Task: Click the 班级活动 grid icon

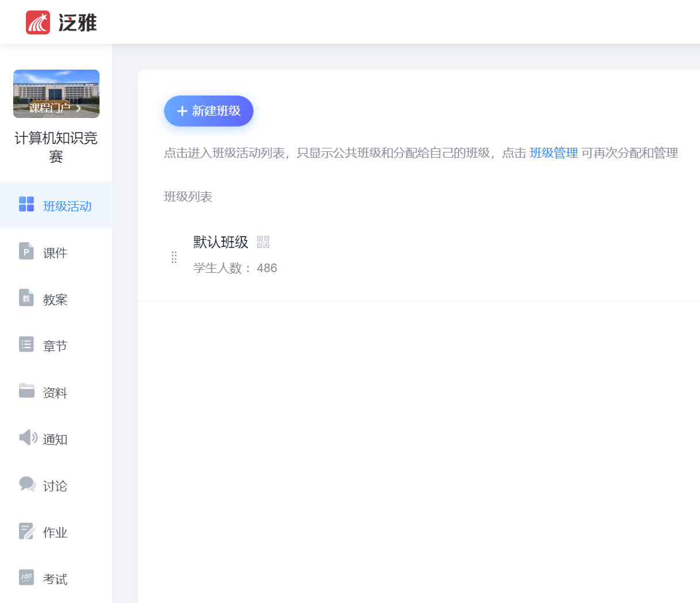Action: coord(26,204)
